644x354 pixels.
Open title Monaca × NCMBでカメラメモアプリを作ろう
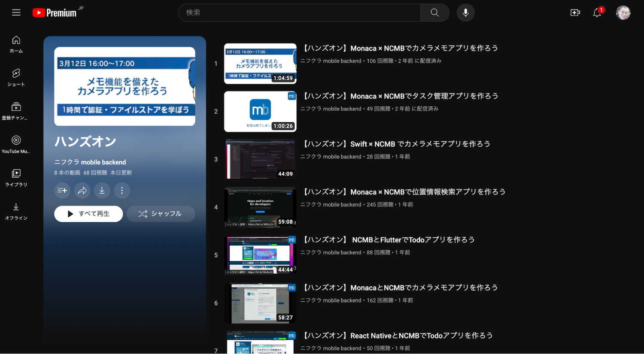coord(399,48)
